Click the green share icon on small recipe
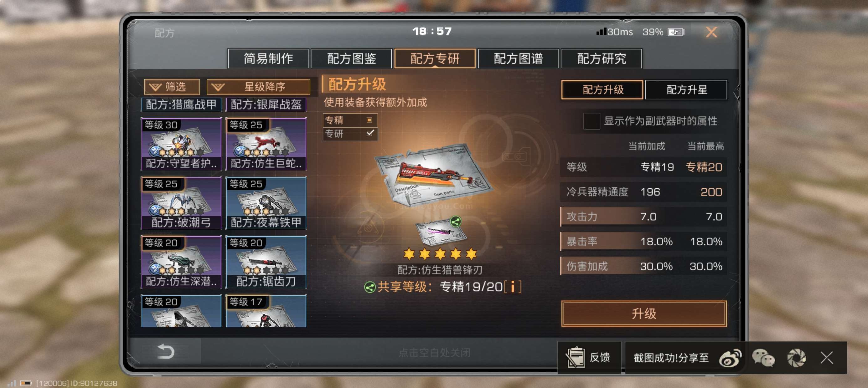Screen dimensions: 868x388 pyautogui.click(x=456, y=222)
